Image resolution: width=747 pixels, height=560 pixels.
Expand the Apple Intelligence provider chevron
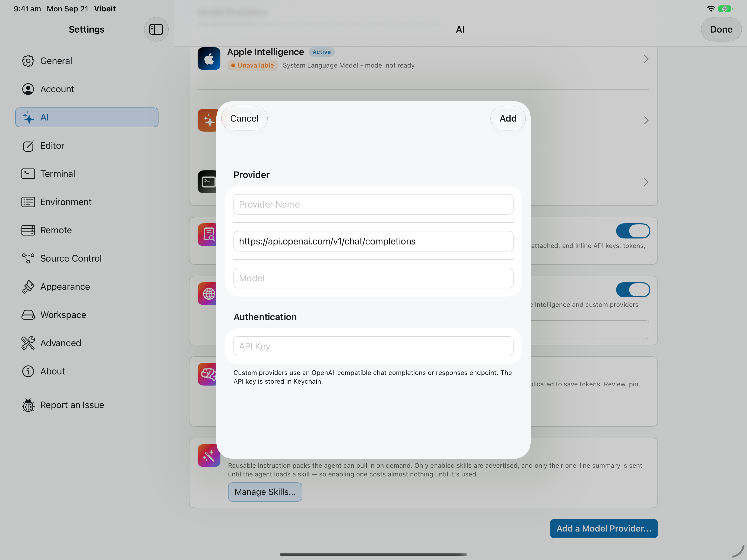point(646,59)
